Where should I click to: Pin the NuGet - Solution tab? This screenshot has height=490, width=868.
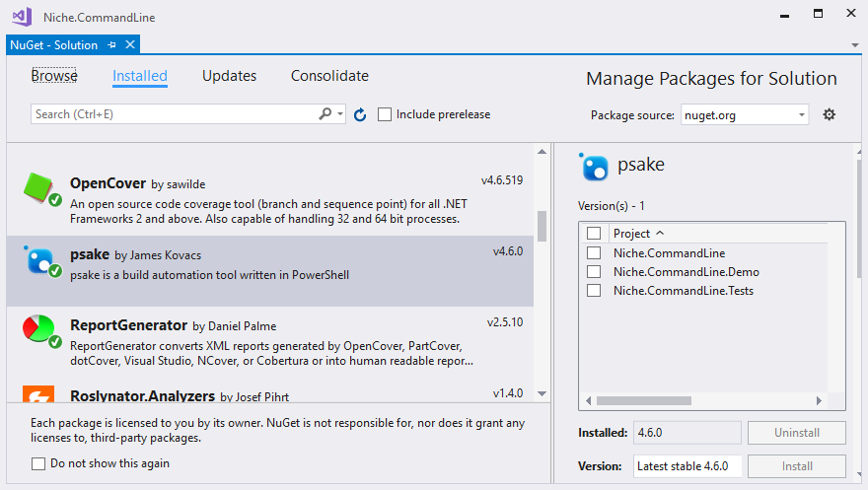(111, 45)
